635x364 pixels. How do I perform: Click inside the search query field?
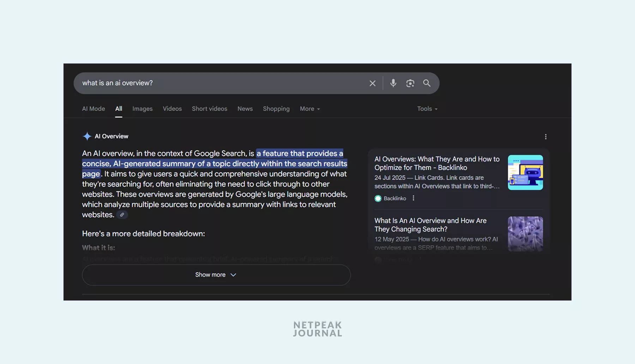pos(219,83)
